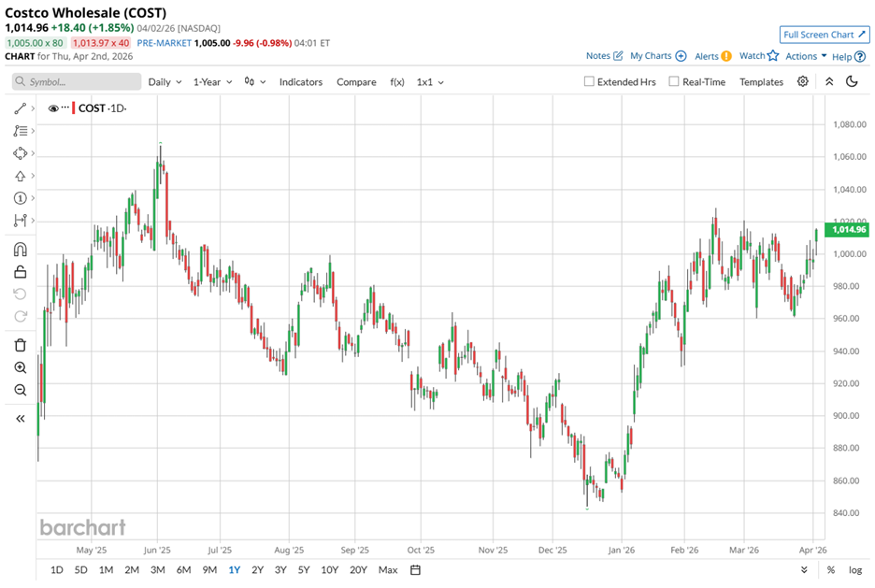
Task: Select the 9M range
Action: pyautogui.click(x=209, y=569)
